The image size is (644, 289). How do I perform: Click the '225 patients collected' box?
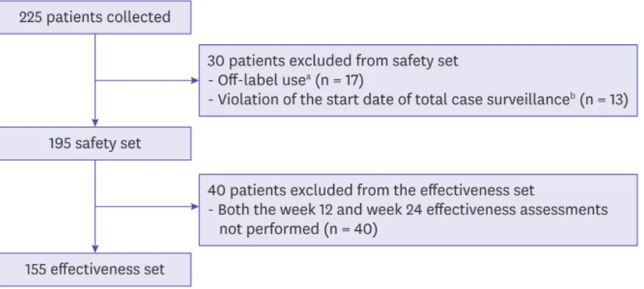(95, 17)
